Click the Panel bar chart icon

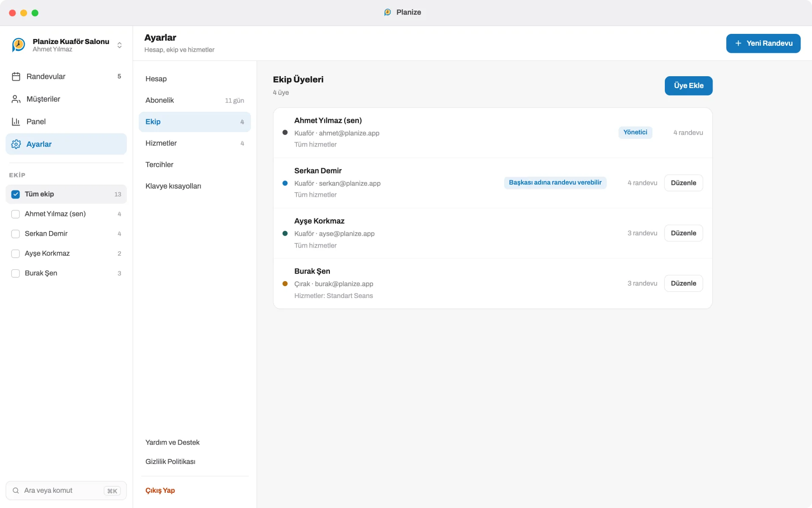point(16,121)
